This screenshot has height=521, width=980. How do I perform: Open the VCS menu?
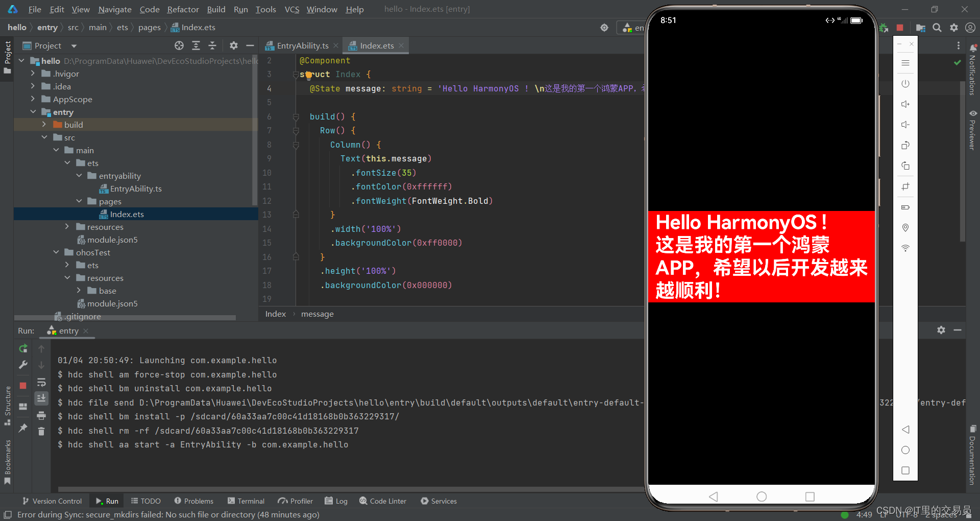tap(292, 9)
